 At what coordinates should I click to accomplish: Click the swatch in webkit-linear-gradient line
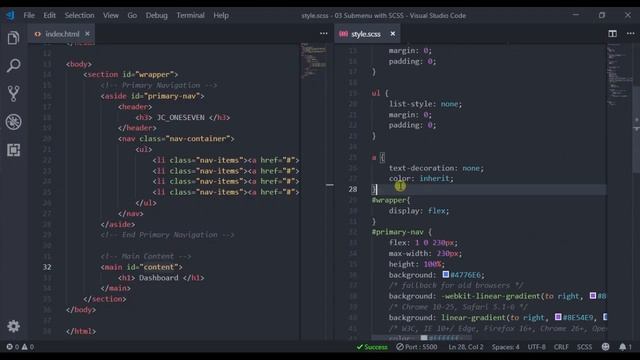[x=593, y=296]
